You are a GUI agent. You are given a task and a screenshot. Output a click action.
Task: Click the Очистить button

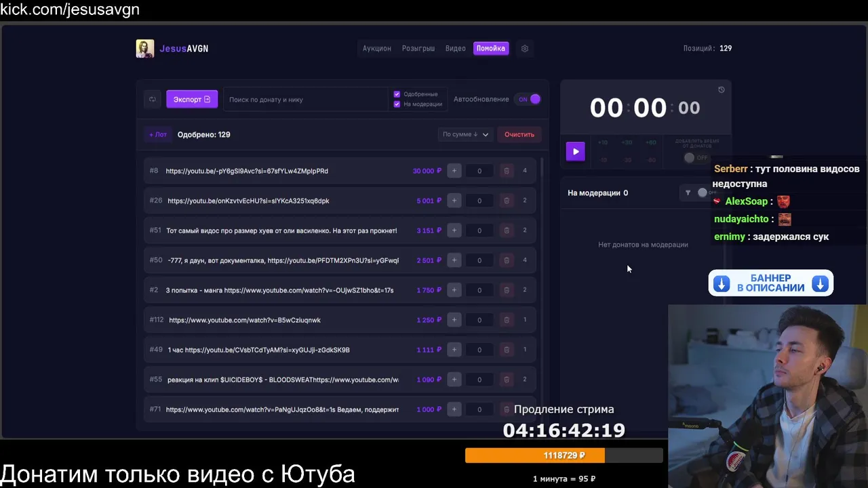click(519, 134)
